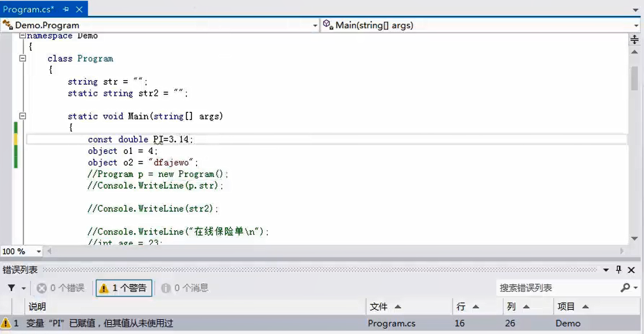Image resolution: width=644 pixels, height=334 pixels.
Task: Click the 搜索错误列表 search box
Action: click(x=557, y=288)
